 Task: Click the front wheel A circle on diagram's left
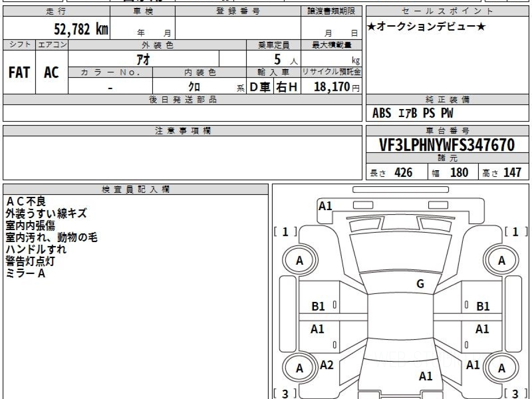(x=300, y=261)
